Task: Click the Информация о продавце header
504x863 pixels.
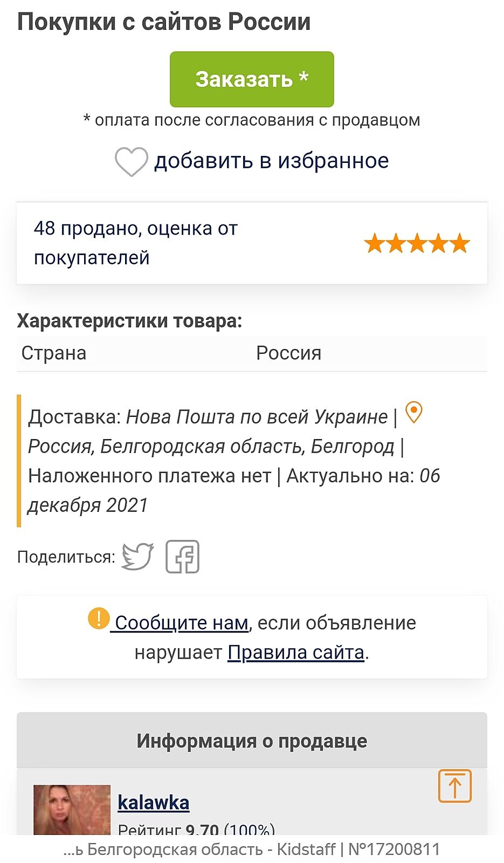Action: (x=252, y=741)
